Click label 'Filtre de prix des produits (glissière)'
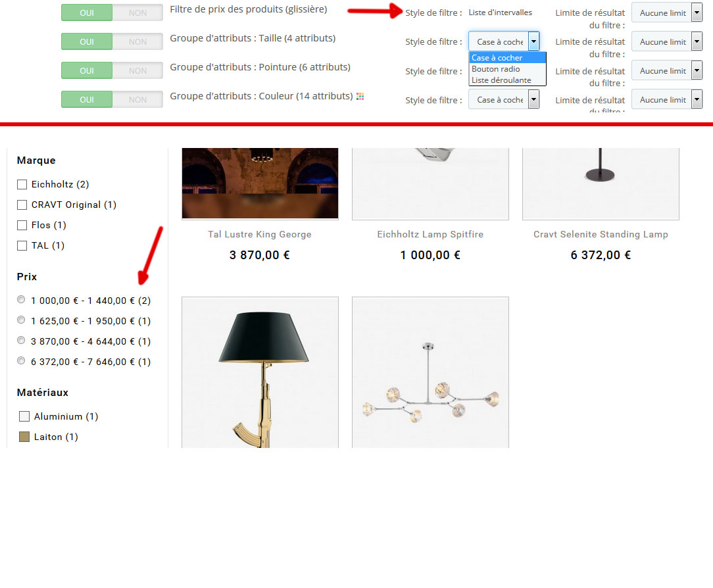Viewport: 713px width, 588px height. point(249,10)
